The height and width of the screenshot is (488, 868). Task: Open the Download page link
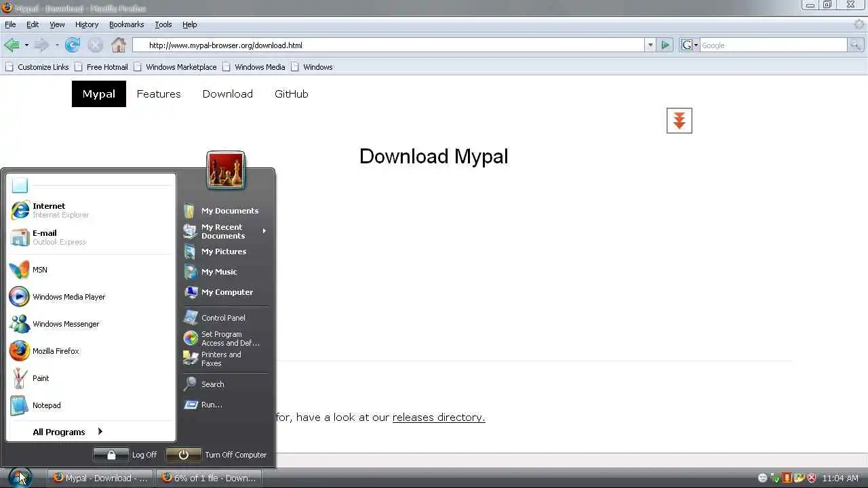228,94
